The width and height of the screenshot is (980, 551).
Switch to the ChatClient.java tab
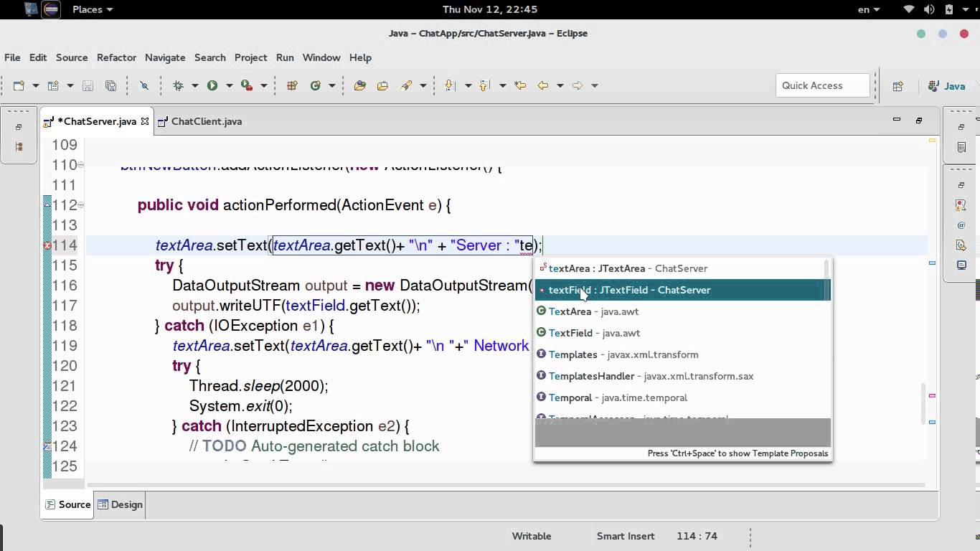coord(207,121)
